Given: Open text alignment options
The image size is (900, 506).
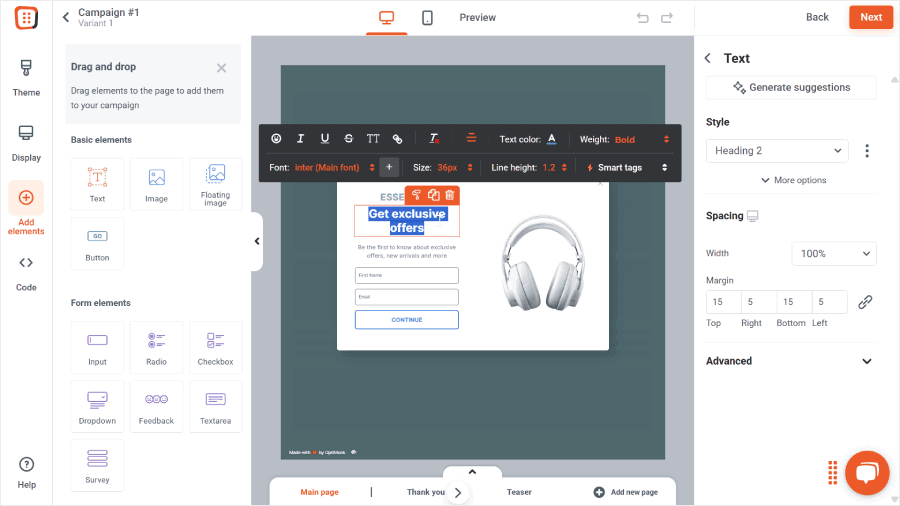Looking at the screenshot, I should pos(471,138).
